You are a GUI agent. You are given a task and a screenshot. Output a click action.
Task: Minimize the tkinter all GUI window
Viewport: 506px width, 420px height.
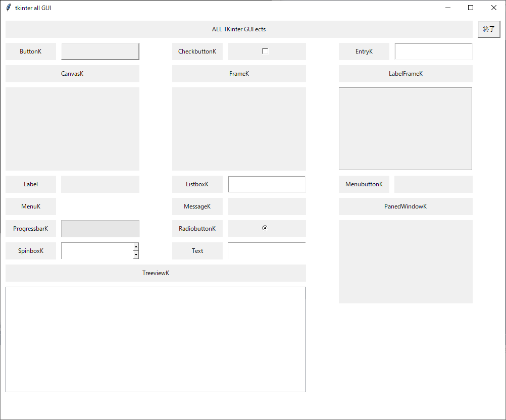448,8
